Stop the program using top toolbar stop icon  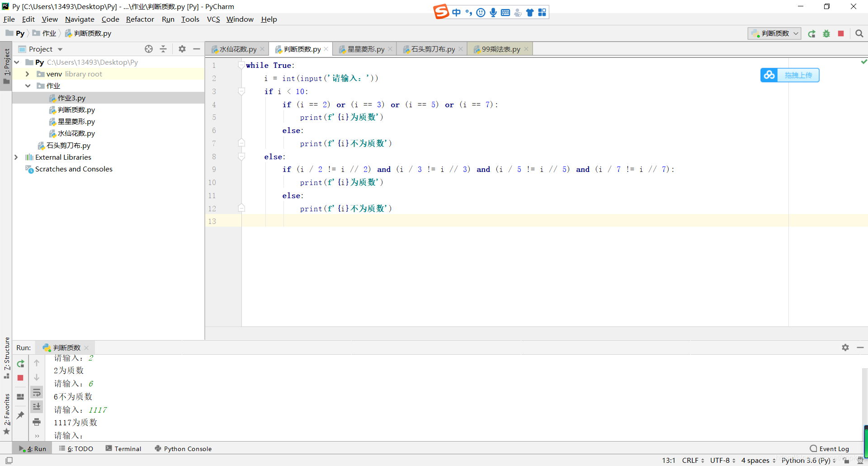pyautogui.click(x=841, y=33)
